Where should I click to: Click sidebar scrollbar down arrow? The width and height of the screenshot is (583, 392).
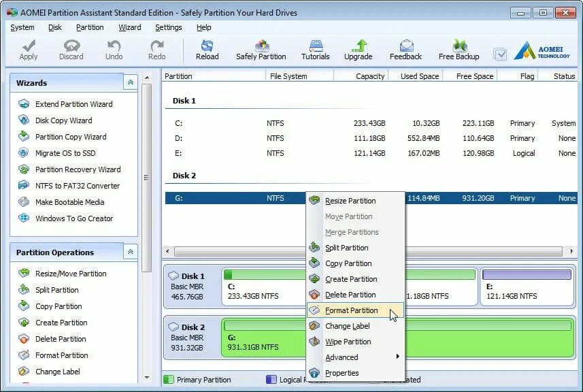click(x=147, y=378)
